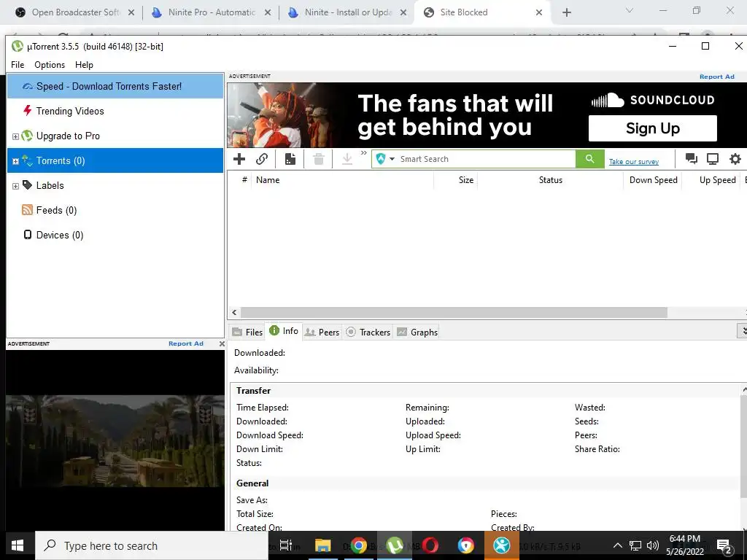This screenshot has height=560, width=747.
Task: Expand the toolbar overflow chevron
Action: (x=364, y=153)
